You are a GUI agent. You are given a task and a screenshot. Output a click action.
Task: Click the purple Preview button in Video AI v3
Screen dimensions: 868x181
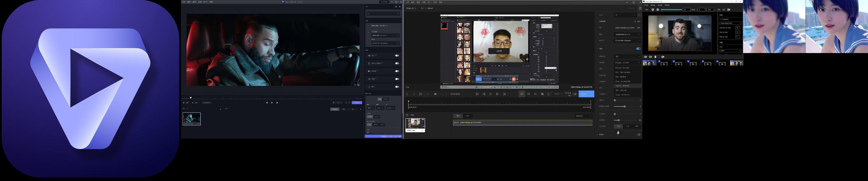pos(357,103)
